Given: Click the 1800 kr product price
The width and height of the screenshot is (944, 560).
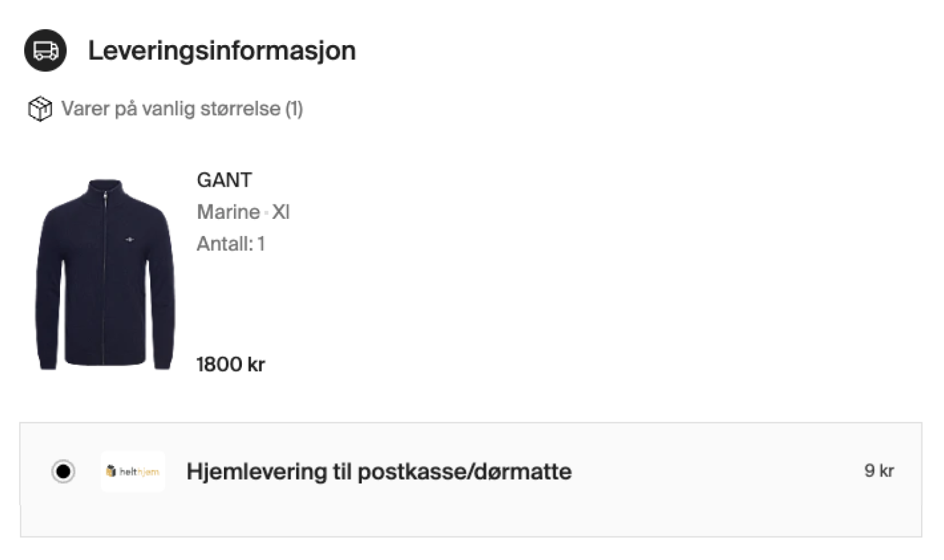Looking at the screenshot, I should [x=230, y=365].
